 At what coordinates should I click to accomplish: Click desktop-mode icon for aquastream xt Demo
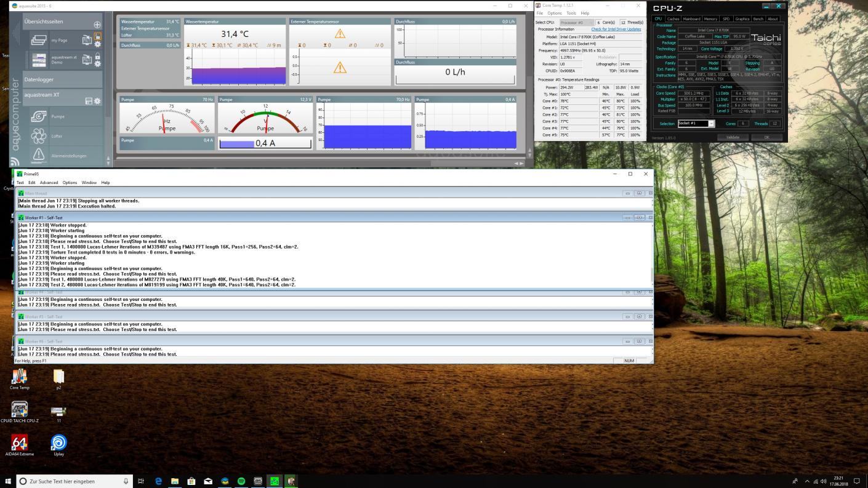point(87,60)
